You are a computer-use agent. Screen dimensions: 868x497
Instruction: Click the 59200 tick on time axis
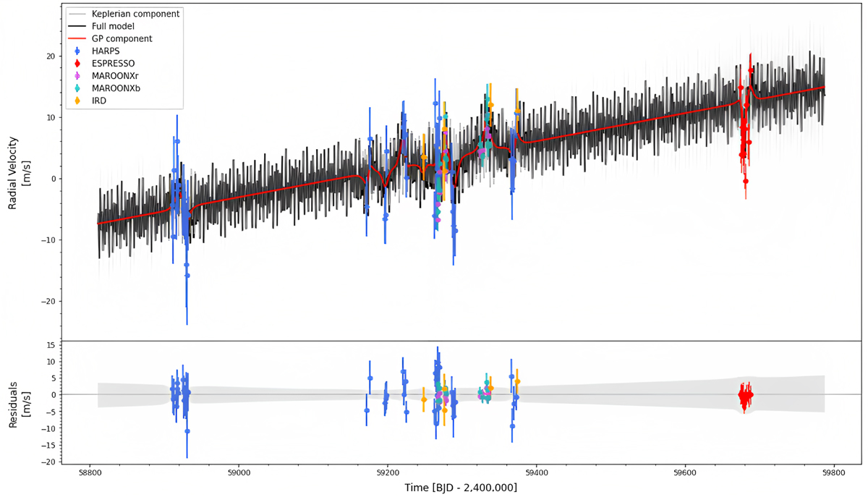[387, 473]
